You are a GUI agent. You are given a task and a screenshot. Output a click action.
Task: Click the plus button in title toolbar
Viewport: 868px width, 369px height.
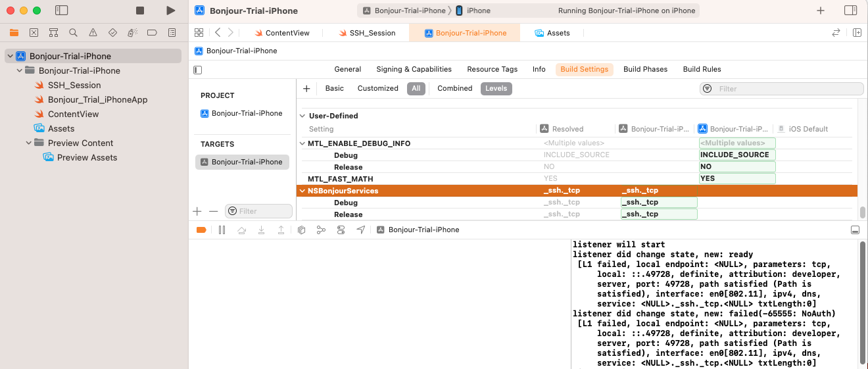(821, 11)
